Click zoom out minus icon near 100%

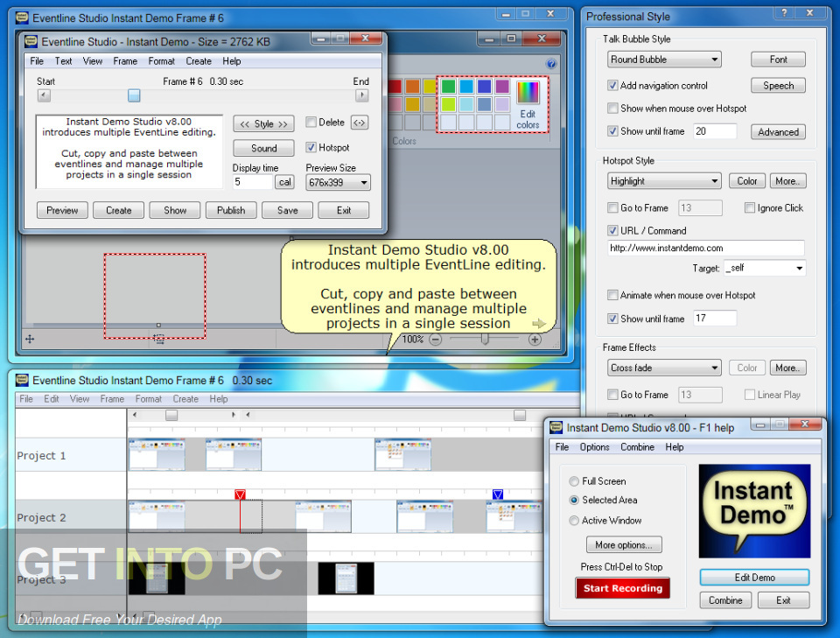tap(436, 340)
